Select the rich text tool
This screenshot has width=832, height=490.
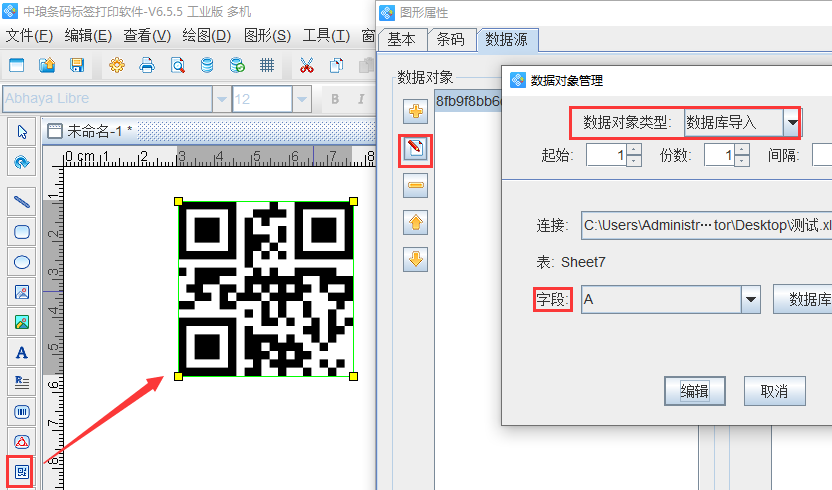22,382
